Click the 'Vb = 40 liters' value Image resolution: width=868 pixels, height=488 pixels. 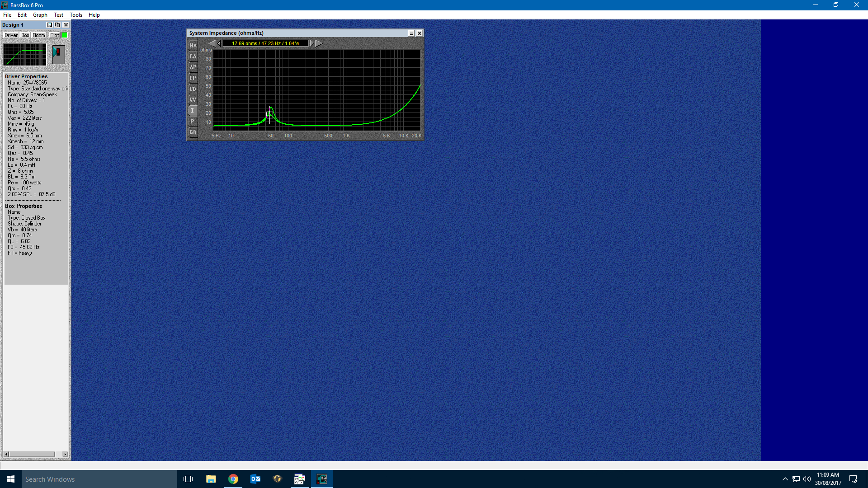pos(22,230)
